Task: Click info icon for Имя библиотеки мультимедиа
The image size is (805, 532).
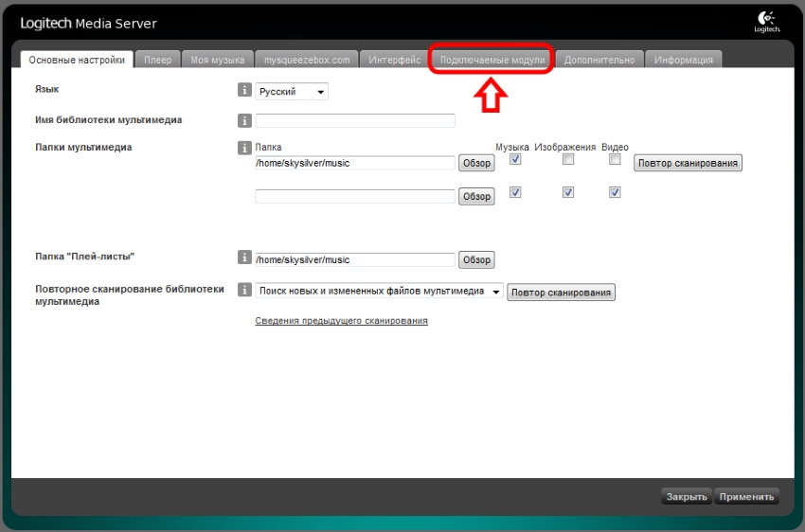Action: coord(244,120)
